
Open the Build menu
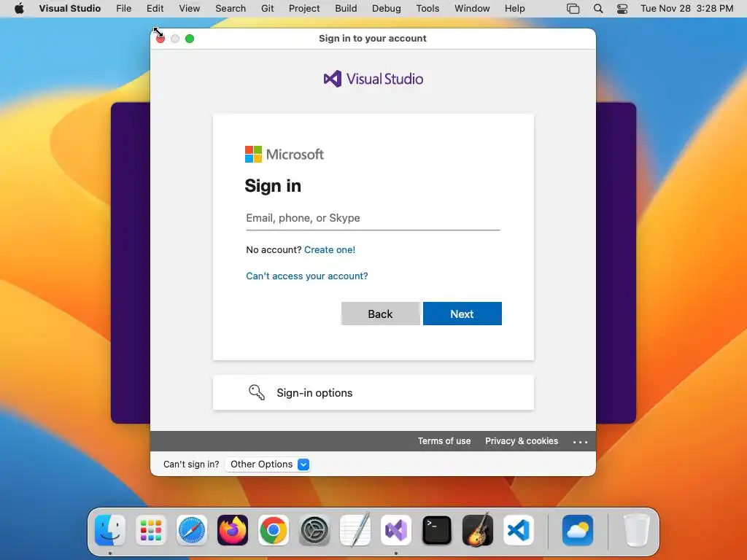346,8
